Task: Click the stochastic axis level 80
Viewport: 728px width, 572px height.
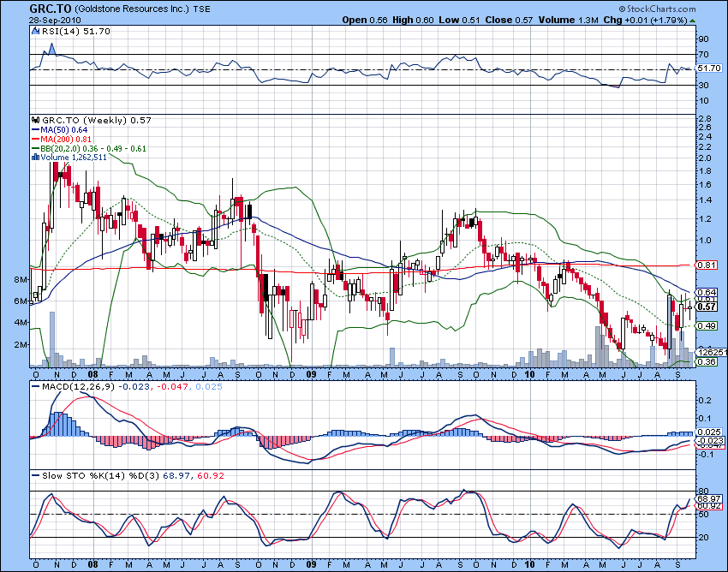Action: point(704,492)
